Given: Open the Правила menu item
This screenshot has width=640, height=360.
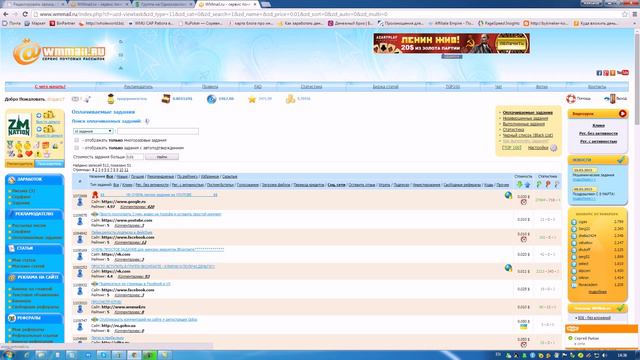Looking at the screenshot, I should [210, 87].
